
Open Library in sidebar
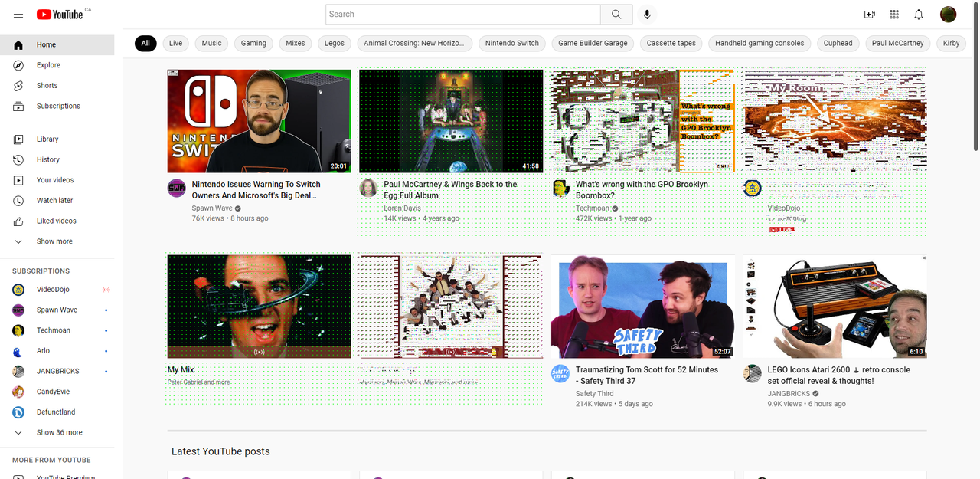[57, 139]
